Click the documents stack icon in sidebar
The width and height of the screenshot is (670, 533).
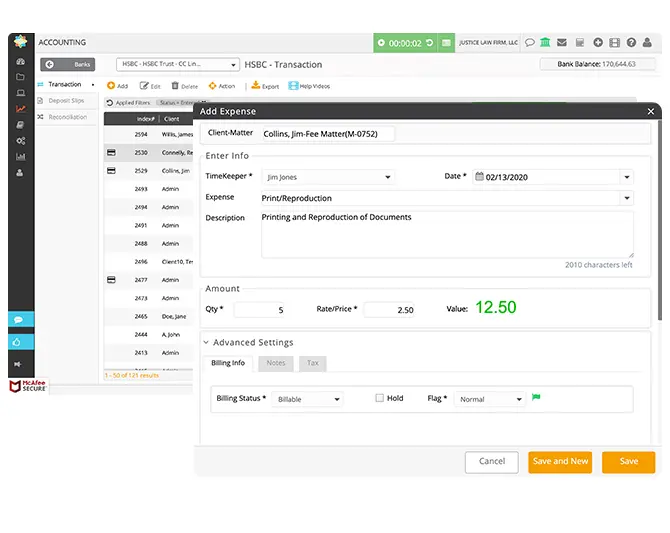[x=20, y=125]
